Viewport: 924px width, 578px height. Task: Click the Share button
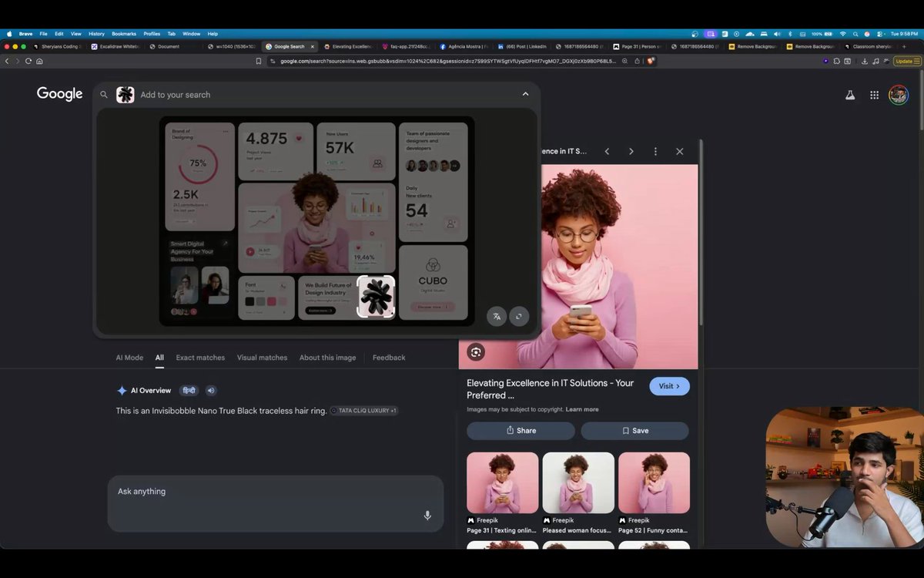521,431
